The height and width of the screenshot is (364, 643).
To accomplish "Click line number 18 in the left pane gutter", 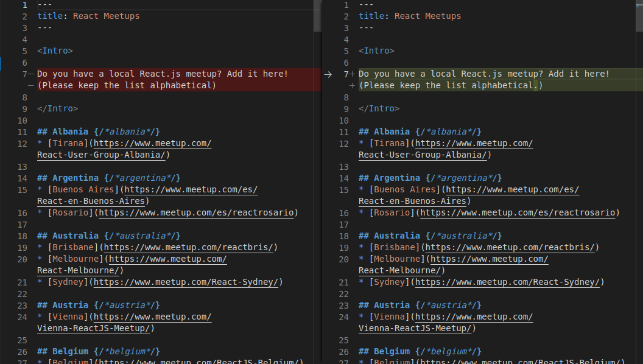I will tap(22, 236).
